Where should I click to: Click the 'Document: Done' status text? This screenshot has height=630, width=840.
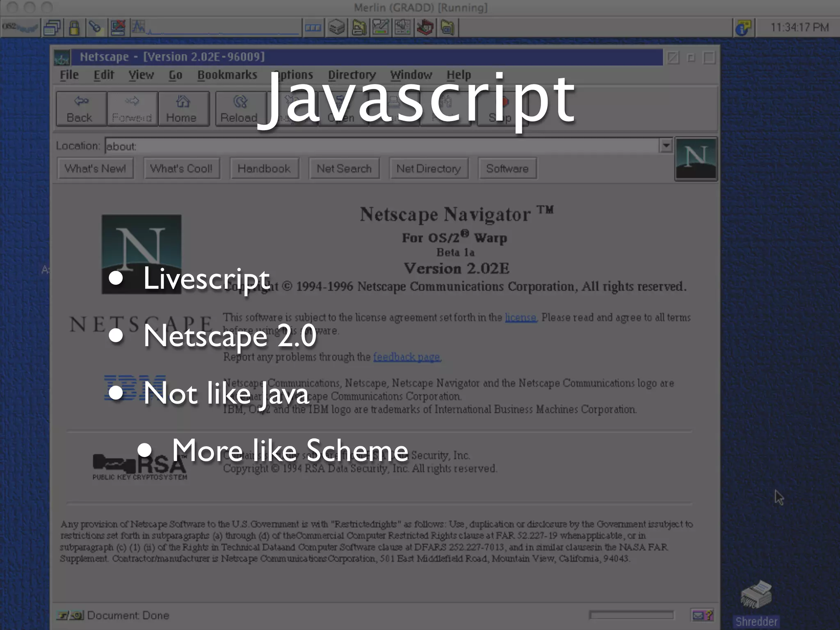tap(128, 615)
